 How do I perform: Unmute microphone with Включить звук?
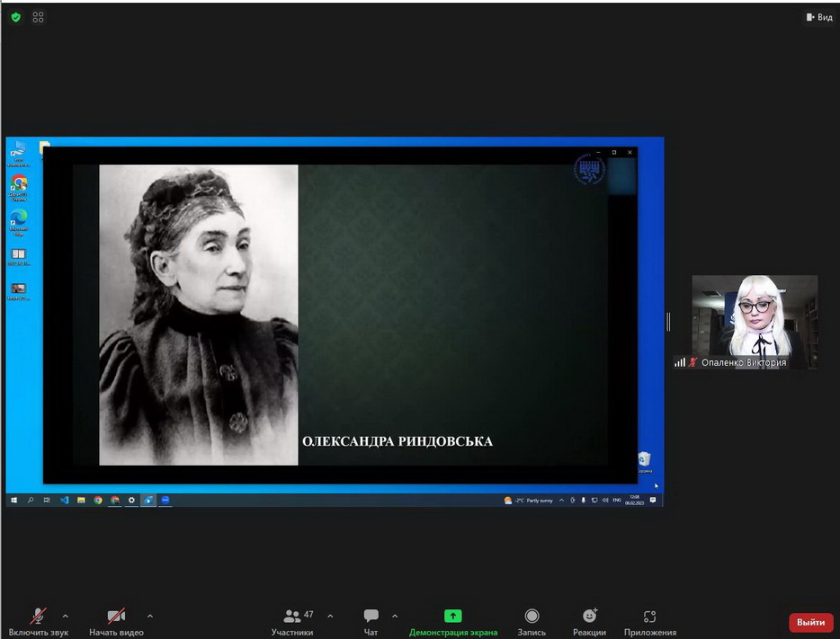point(38,617)
